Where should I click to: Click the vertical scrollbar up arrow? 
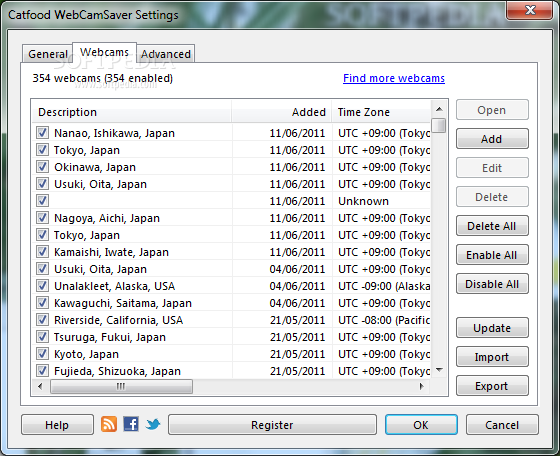[439, 109]
